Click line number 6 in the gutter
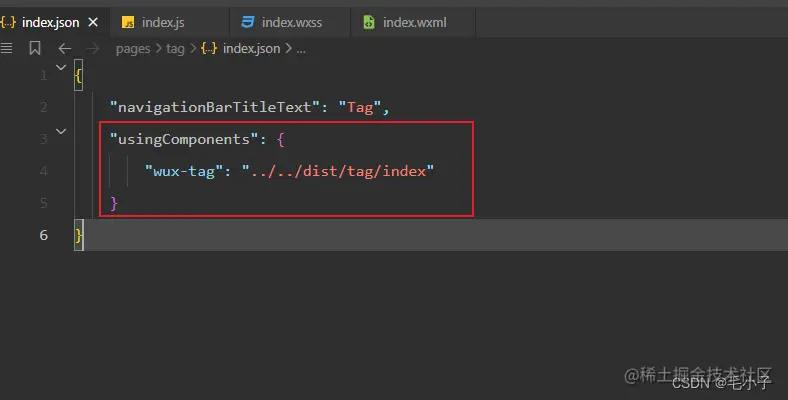 point(44,235)
